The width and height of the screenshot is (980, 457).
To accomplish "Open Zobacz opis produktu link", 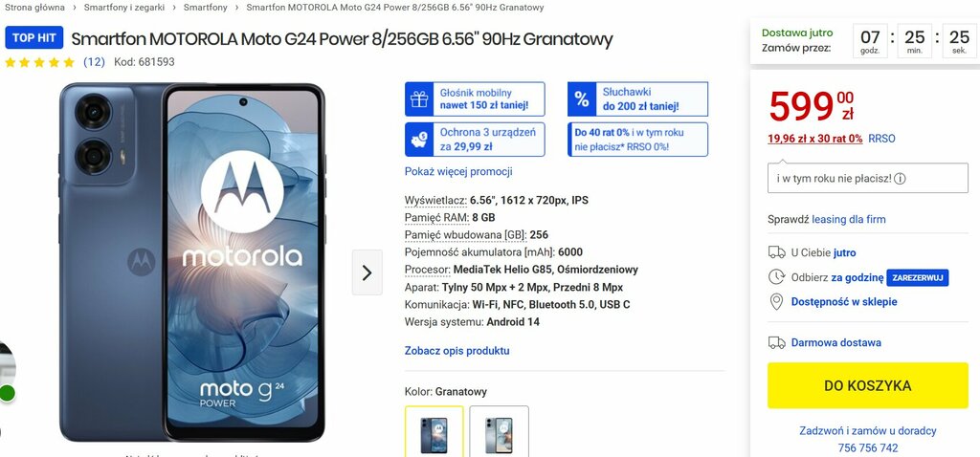I will coord(457,351).
